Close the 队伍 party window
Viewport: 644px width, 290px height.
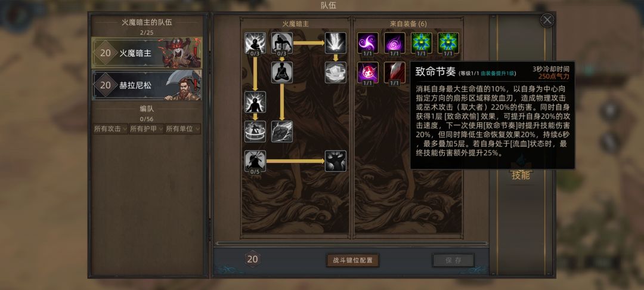click(x=547, y=20)
